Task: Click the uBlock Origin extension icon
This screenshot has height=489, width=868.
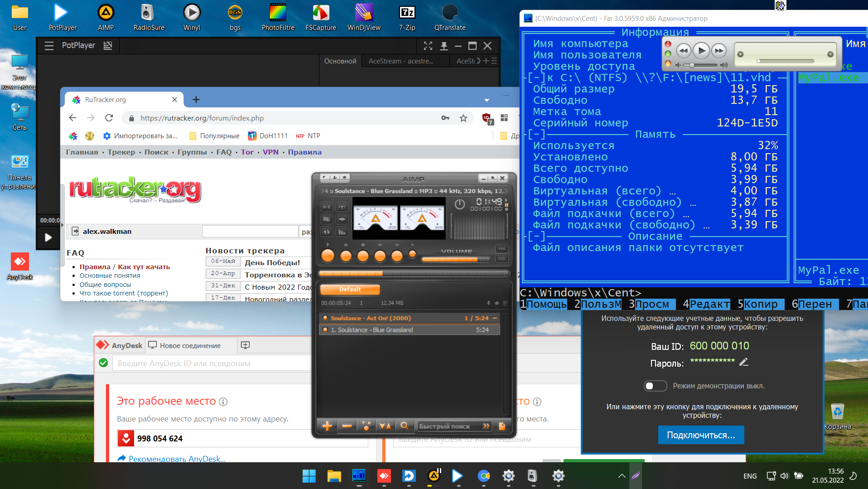Action: (x=487, y=118)
